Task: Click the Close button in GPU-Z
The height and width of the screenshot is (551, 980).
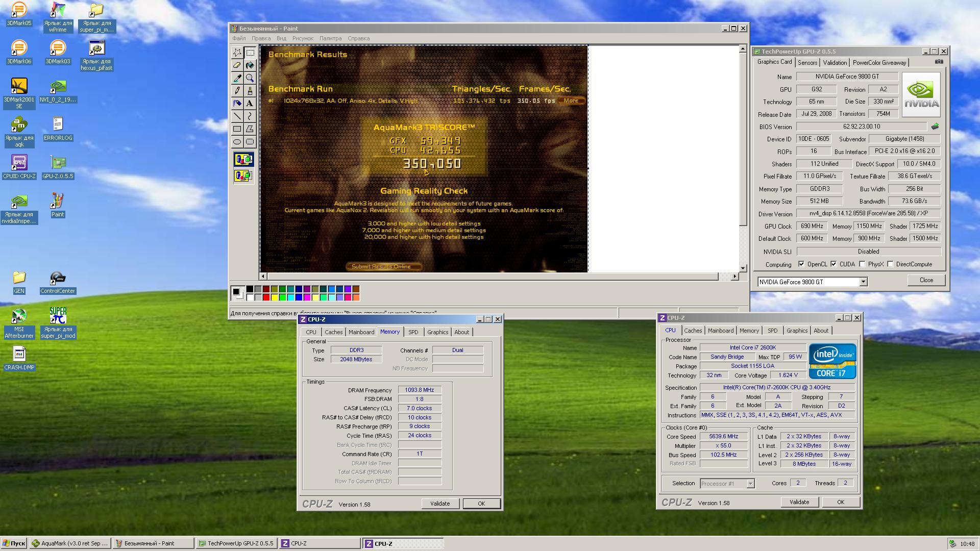Action: point(926,280)
